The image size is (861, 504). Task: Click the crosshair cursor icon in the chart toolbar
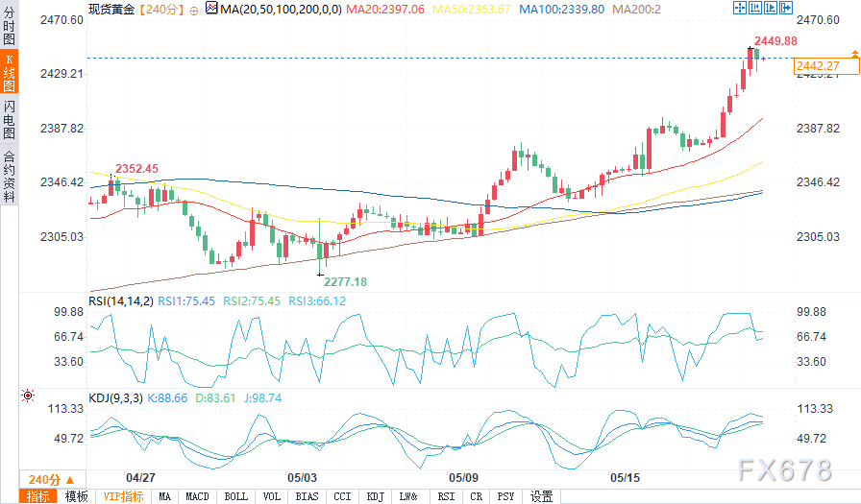[740, 8]
